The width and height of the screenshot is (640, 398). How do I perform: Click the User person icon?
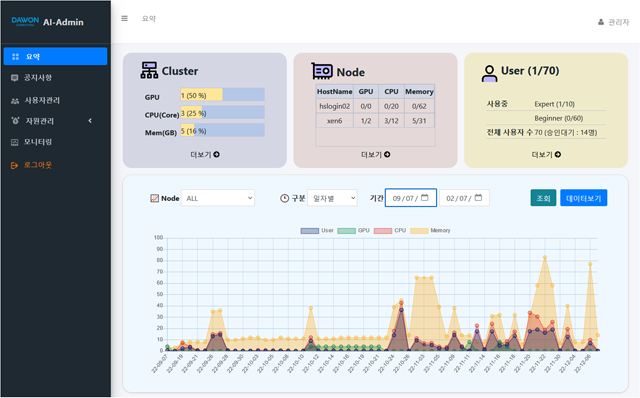(489, 73)
